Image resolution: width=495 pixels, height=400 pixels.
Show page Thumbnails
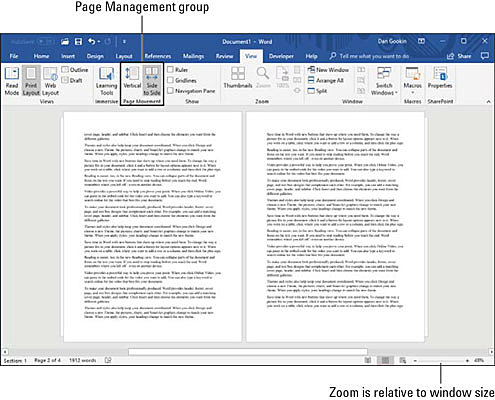coord(238,78)
